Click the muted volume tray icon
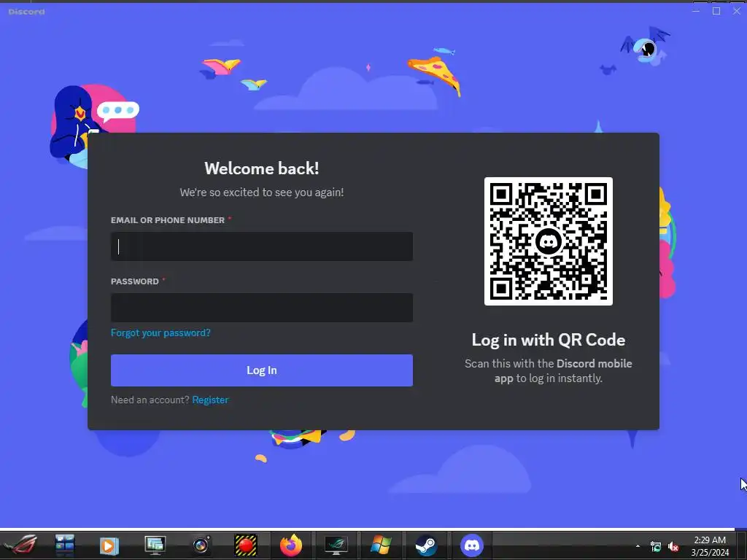This screenshot has height=560, width=747. [673, 547]
